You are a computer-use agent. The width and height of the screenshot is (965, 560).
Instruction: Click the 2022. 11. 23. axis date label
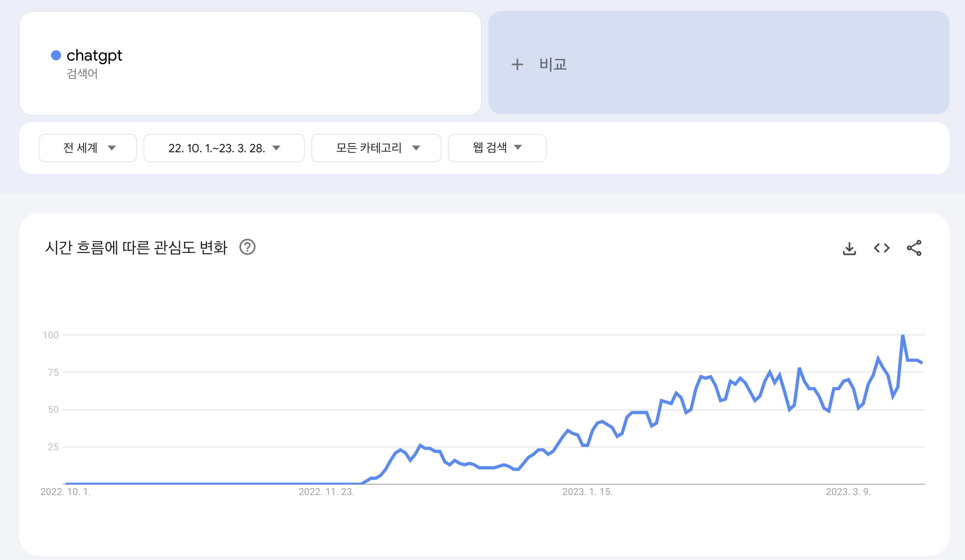(326, 492)
